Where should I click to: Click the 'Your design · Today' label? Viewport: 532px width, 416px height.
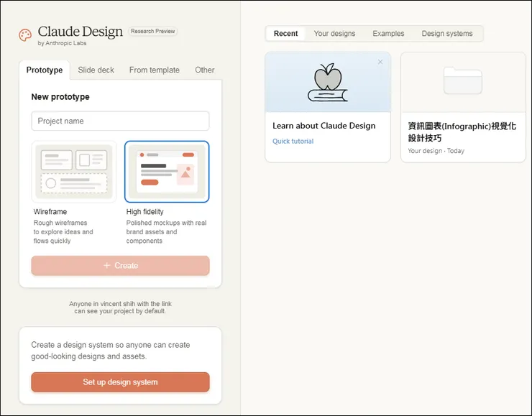[x=436, y=151]
